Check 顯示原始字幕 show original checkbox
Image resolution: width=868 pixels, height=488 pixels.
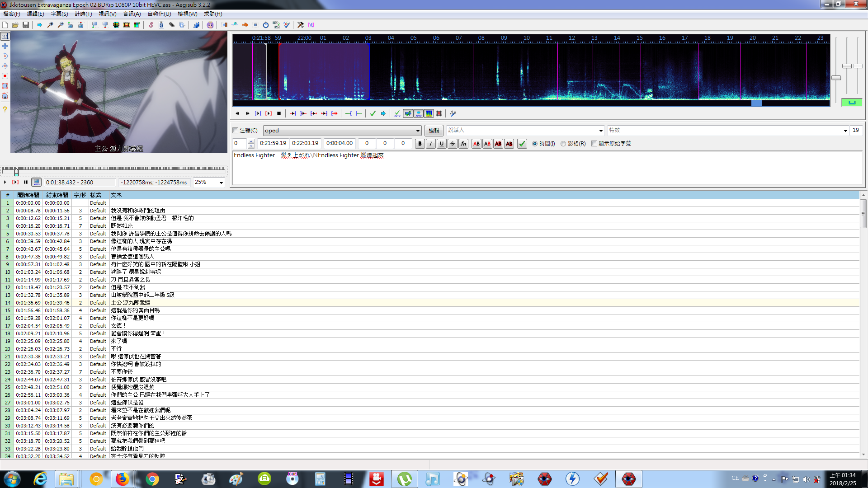594,144
